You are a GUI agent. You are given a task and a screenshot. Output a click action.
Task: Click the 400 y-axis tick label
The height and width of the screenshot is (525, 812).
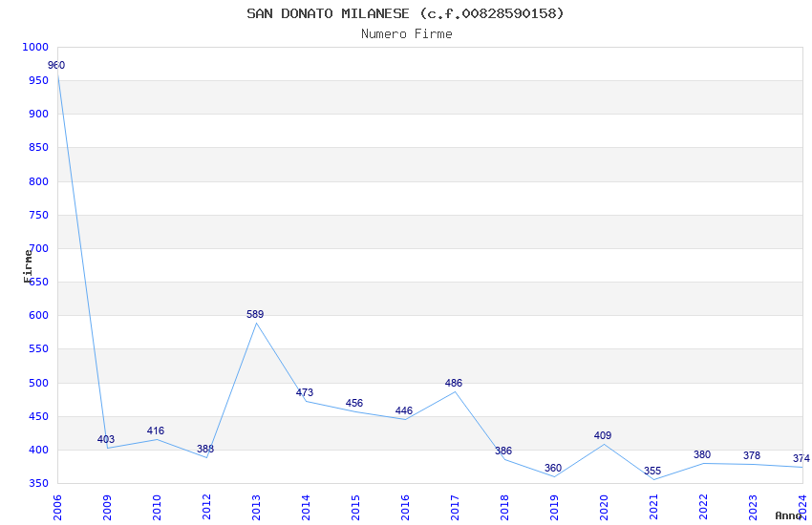(38, 450)
